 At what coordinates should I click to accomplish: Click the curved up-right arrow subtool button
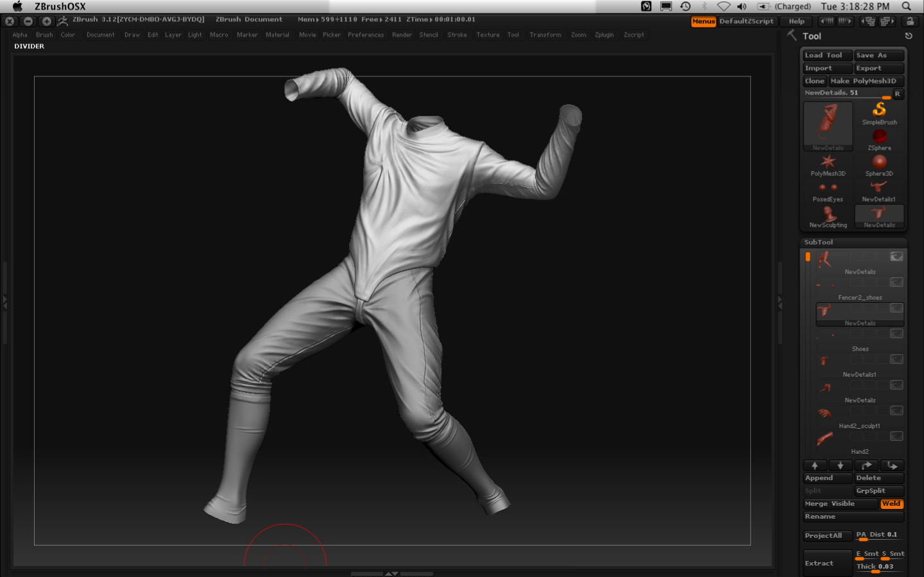point(866,465)
